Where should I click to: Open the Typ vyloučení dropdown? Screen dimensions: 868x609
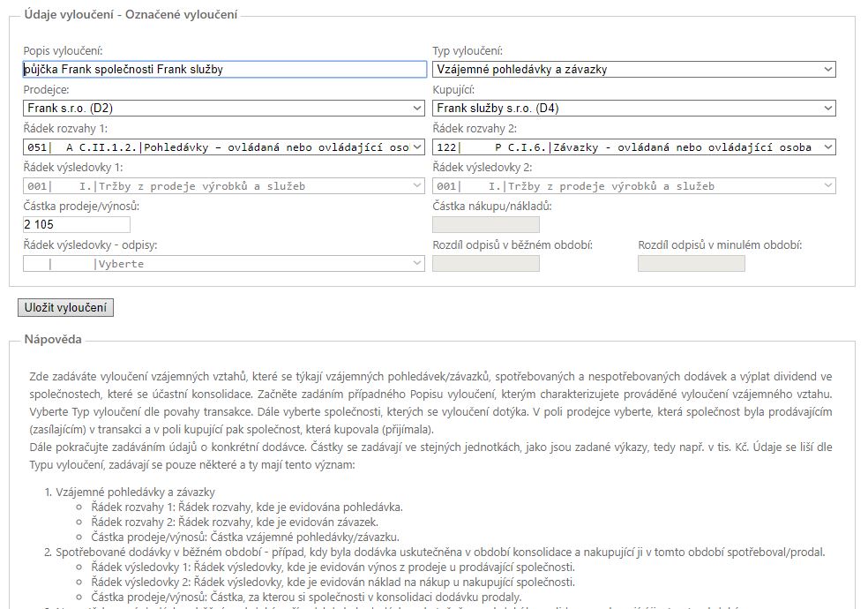(x=634, y=69)
